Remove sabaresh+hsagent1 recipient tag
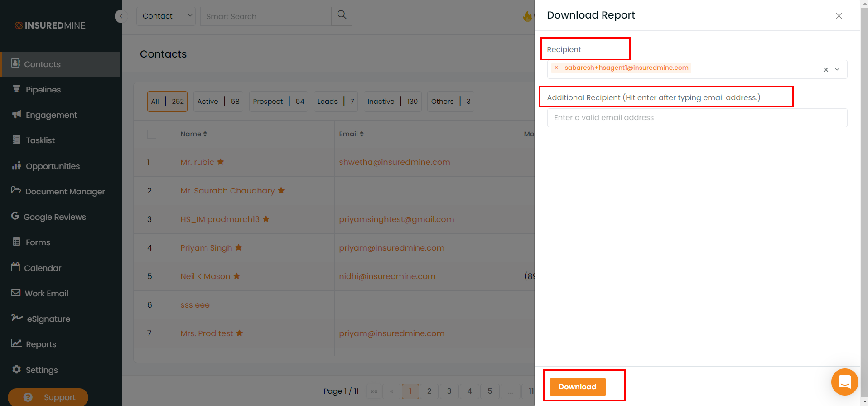This screenshot has width=868, height=406. click(556, 68)
